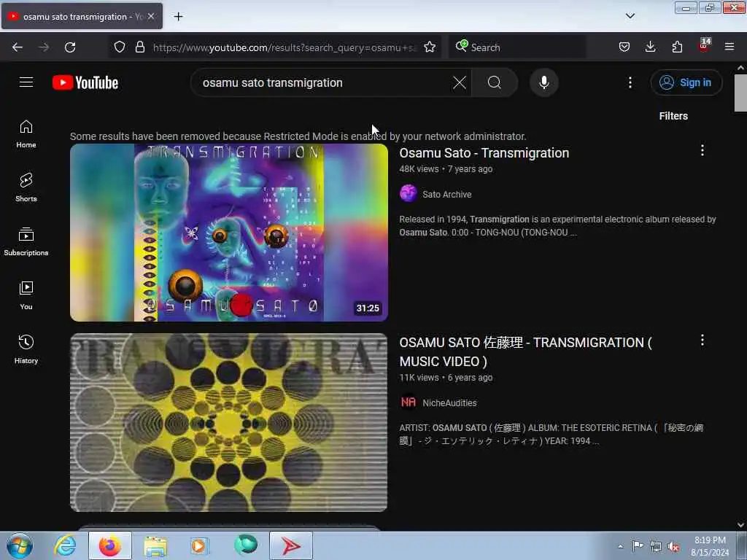
Task: Open the Firefox extensions puzzle icon
Action: pyautogui.click(x=677, y=47)
